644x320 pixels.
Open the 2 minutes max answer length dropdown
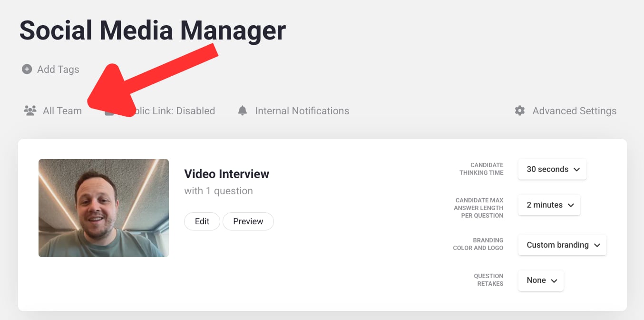click(549, 205)
